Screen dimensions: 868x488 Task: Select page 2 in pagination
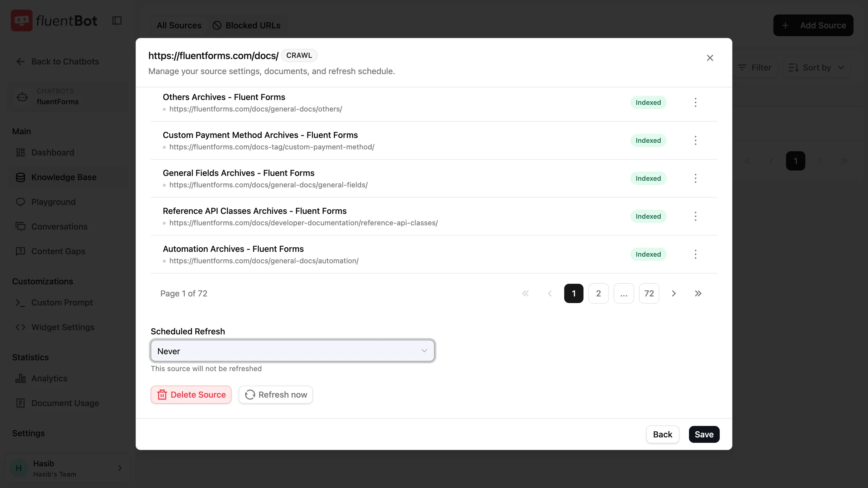click(x=598, y=293)
